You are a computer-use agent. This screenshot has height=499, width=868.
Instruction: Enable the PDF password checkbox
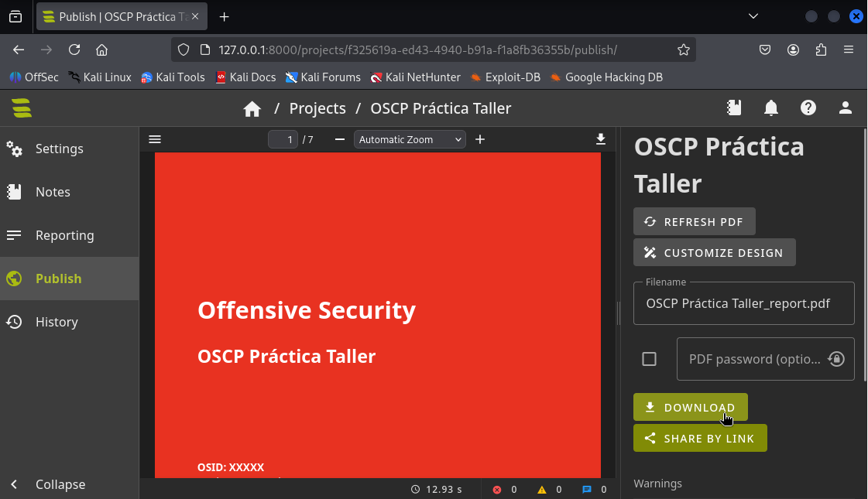pos(650,359)
